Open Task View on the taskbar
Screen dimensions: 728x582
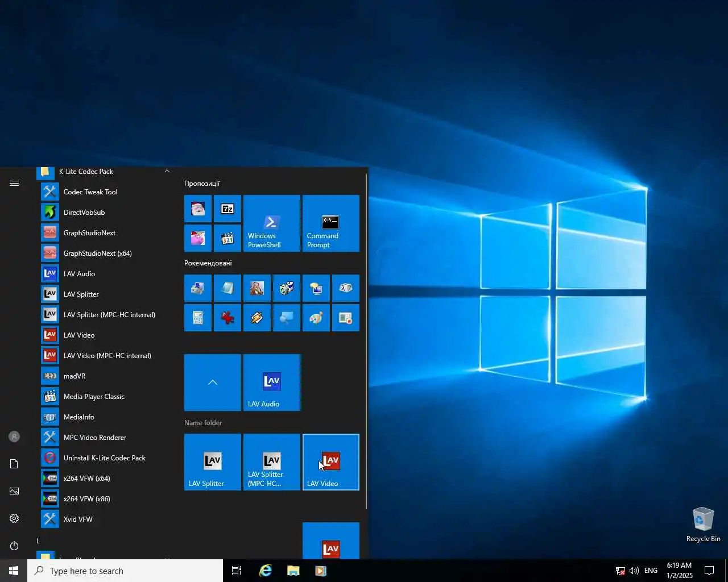(x=237, y=571)
